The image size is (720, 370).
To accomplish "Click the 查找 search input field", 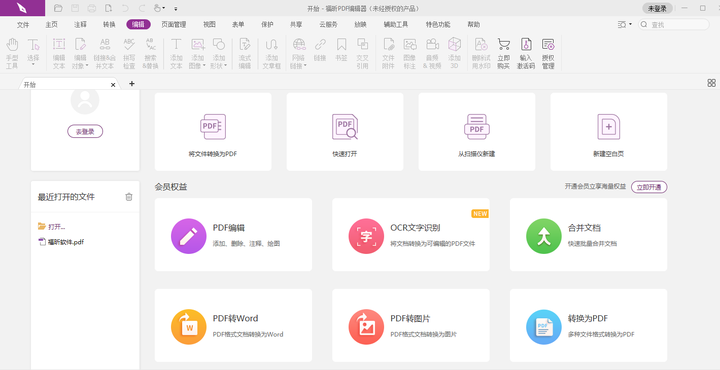I will tap(674, 24).
